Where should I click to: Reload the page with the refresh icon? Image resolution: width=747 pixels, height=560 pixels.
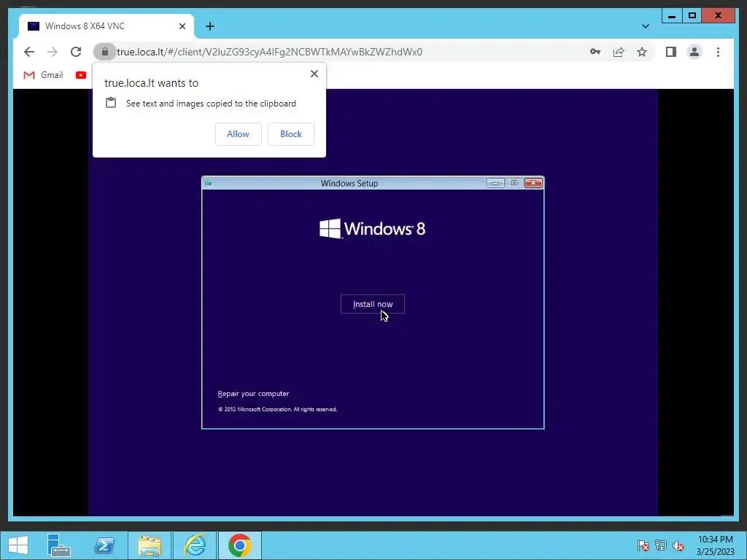[x=76, y=52]
